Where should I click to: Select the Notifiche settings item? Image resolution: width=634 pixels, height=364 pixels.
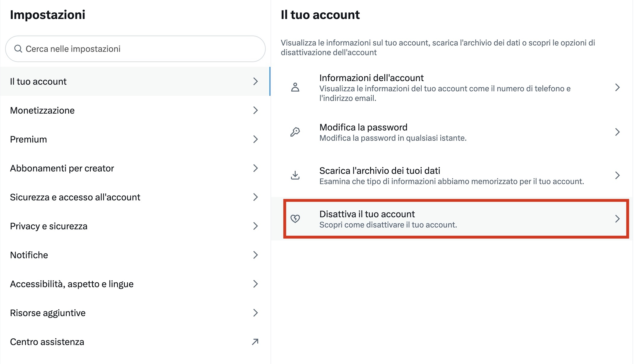(29, 255)
